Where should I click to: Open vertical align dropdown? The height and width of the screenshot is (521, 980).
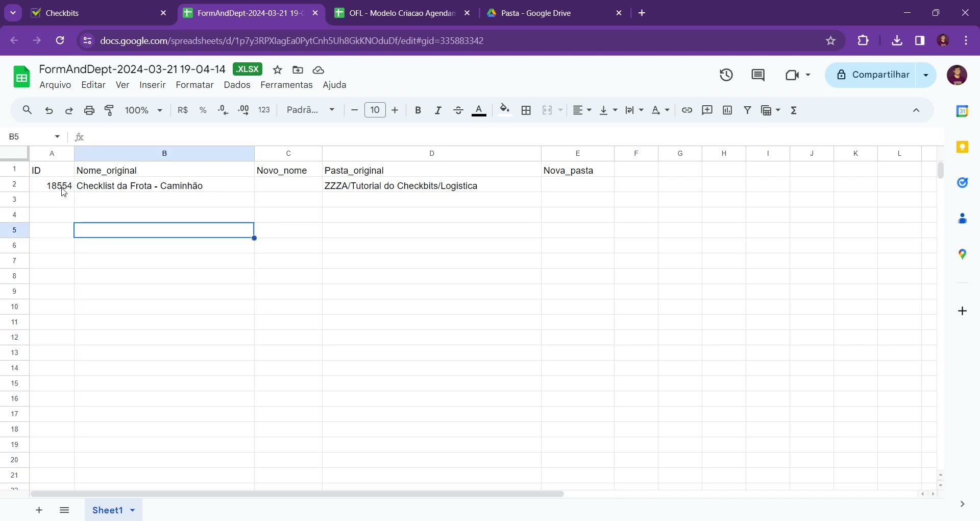(608, 110)
